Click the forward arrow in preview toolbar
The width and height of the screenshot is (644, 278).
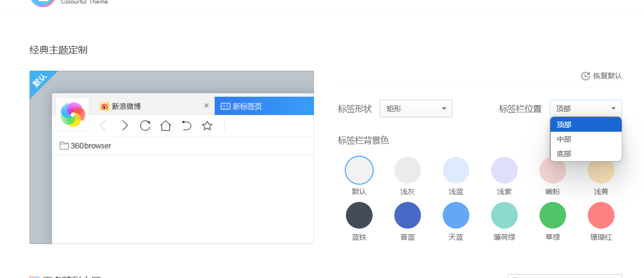(125, 126)
